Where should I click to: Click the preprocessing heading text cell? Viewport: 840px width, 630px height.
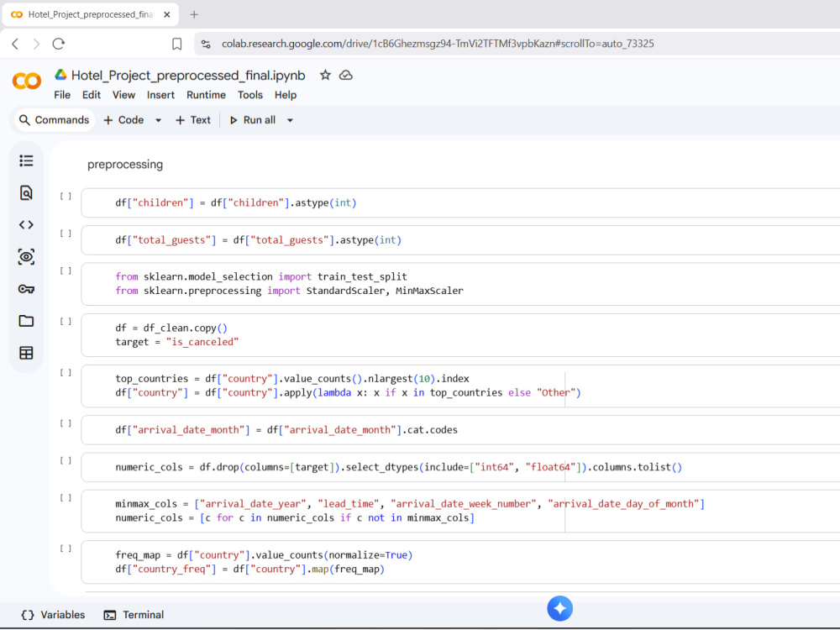(x=125, y=165)
